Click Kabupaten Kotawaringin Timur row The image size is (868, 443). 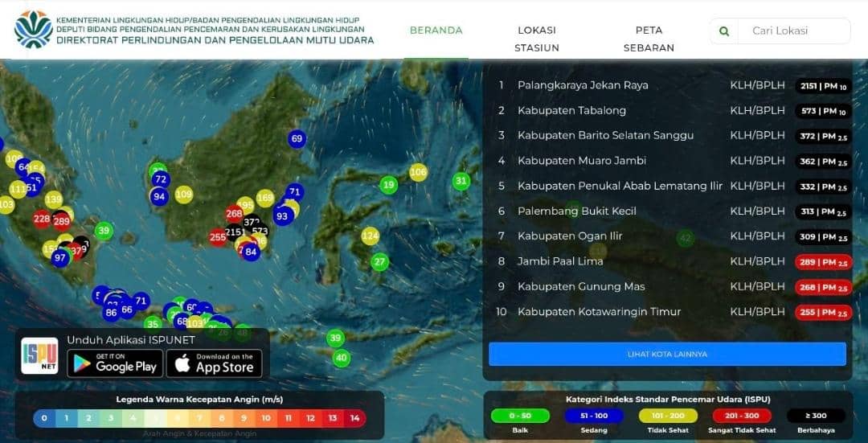[674, 312]
